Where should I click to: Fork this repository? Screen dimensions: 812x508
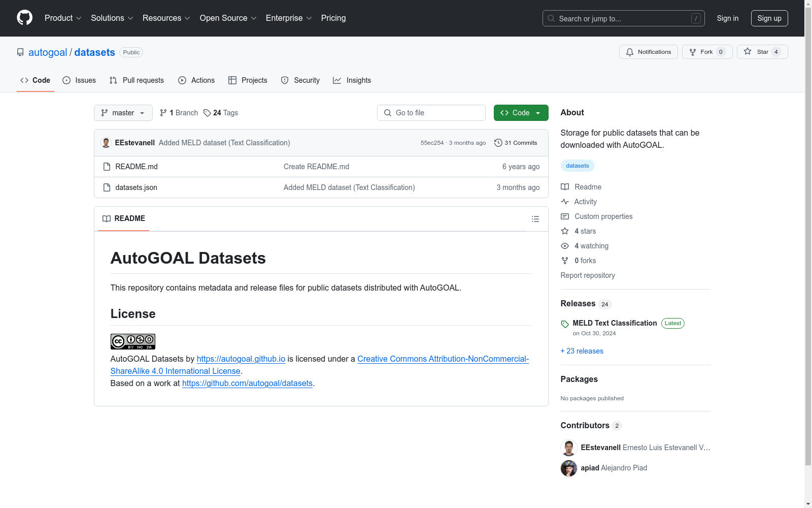click(x=707, y=52)
